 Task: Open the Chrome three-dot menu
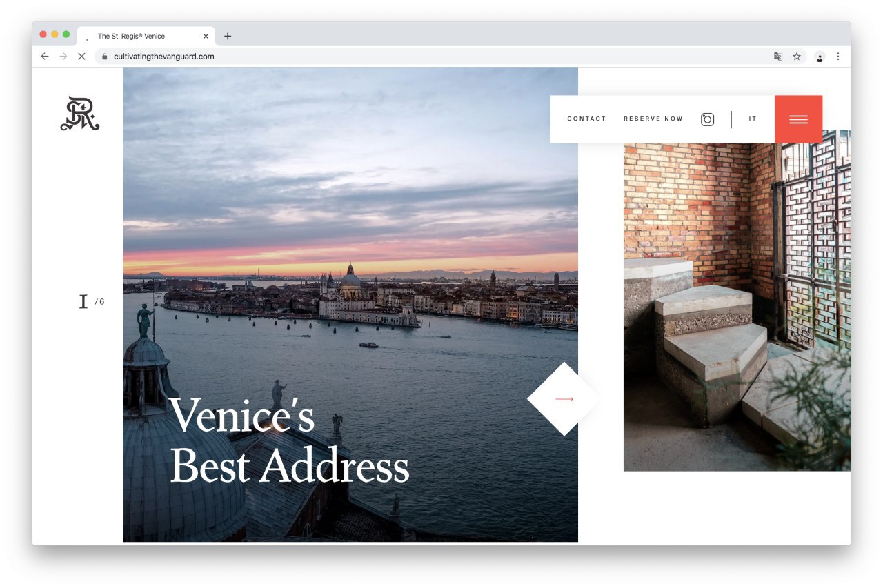[838, 57]
